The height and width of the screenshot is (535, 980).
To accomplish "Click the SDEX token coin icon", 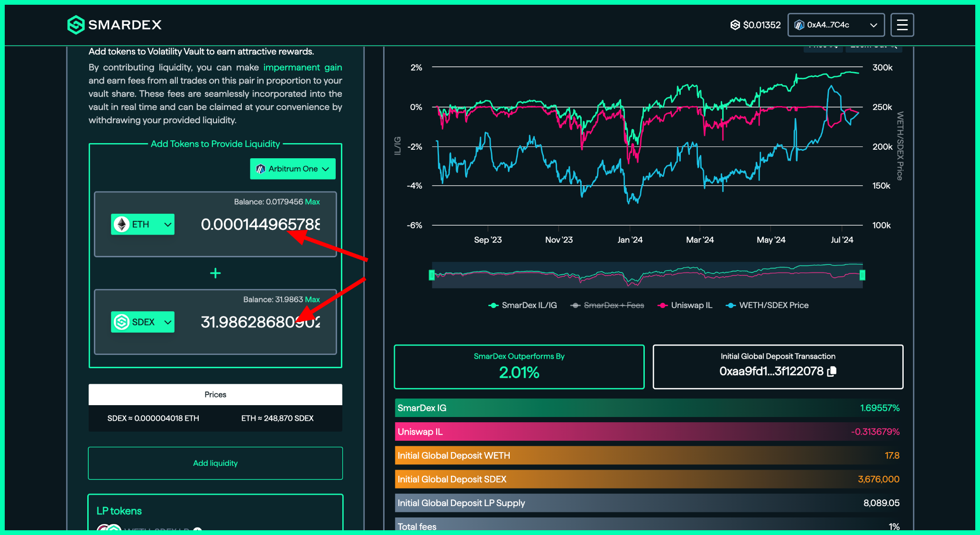I will [122, 322].
